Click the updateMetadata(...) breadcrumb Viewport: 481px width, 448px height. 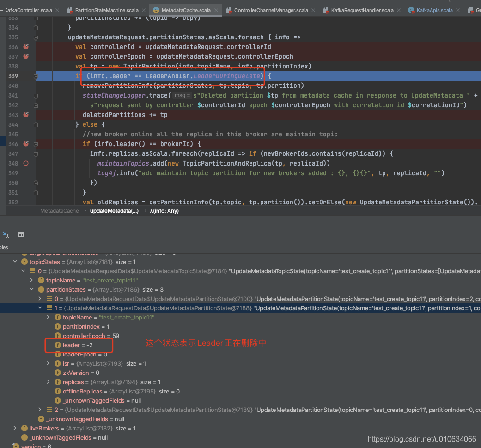pyautogui.click(x=114, y=211)
